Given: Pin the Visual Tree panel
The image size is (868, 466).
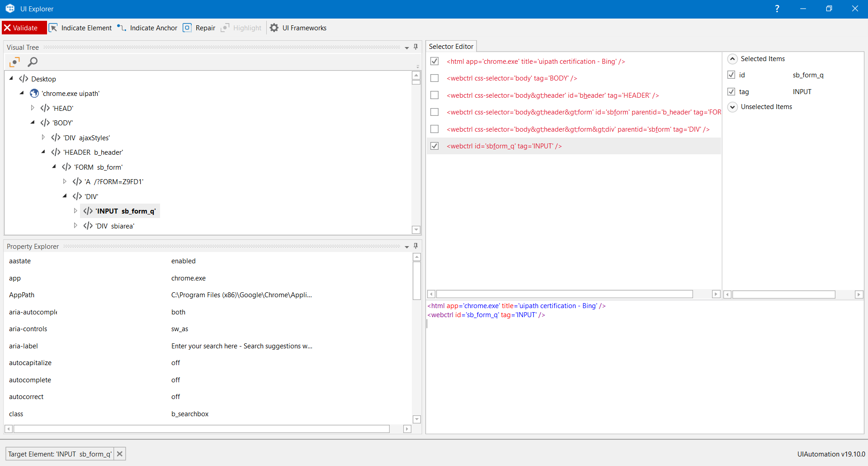Looking at the screenshot, I should tap(416, 47).
